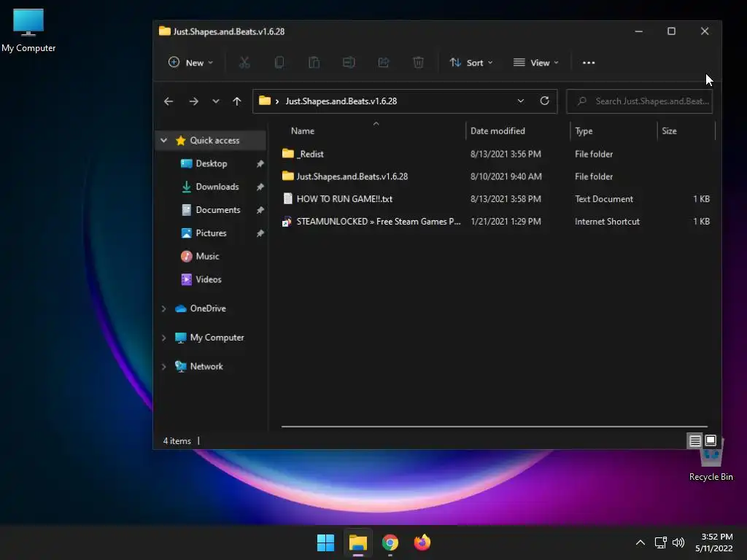Click the Rename icon in toolbar
This screenshot has width=747, height=560.
pyautogui.click(x=349, y=63)
